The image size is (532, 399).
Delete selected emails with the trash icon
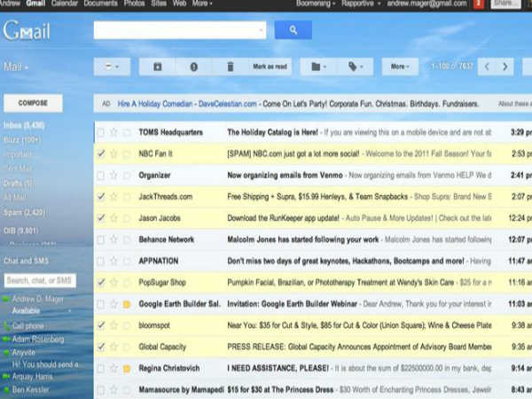click(230, 66)
